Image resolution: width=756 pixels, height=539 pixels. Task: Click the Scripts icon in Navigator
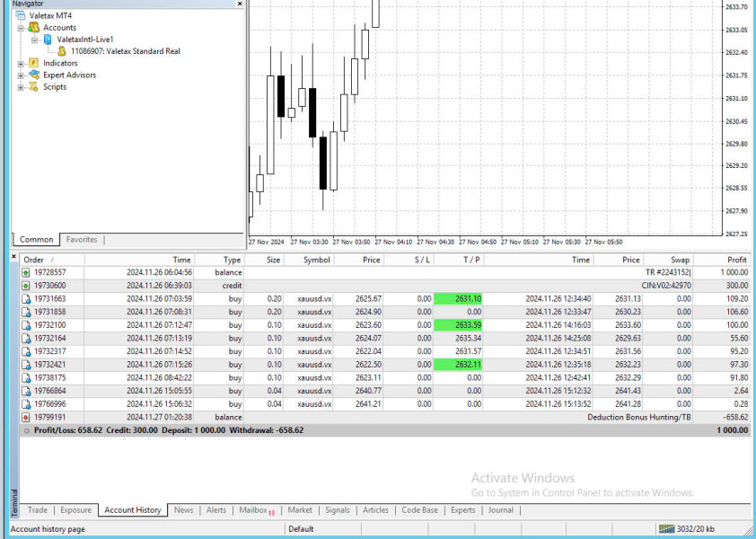(x=33, y=87)
